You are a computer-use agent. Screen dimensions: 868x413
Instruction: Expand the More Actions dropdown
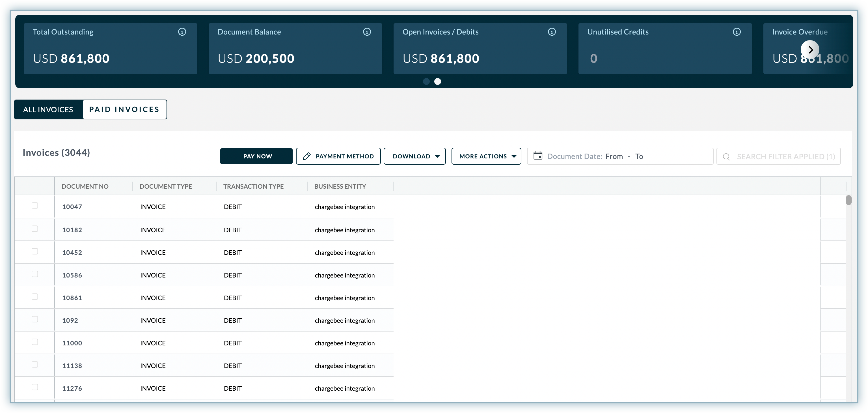pyautogui.click(x=486, y=156)
